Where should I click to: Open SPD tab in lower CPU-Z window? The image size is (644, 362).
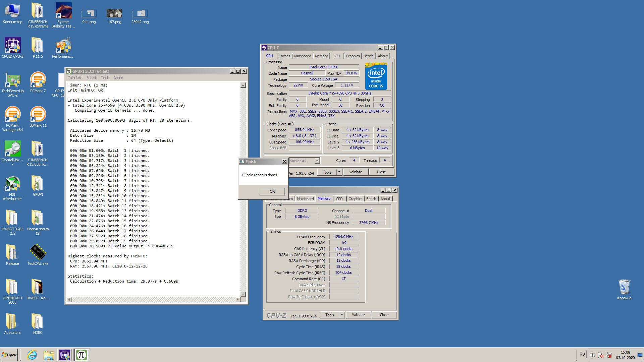[x=339, y=199]
